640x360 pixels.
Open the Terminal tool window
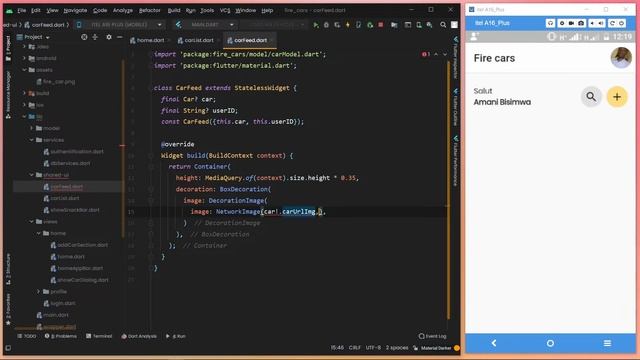(99, 336)
